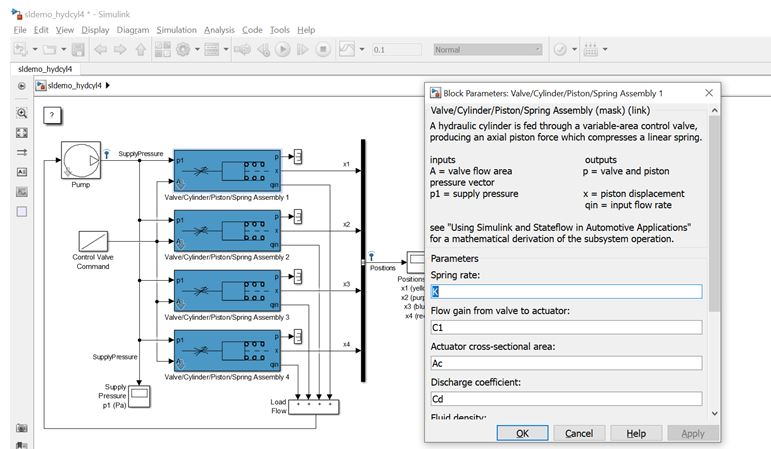The width and height of the screenshot is (771, 449).
Task: Click the Update Diagram toolbar icon
Action: coord(242,49)
